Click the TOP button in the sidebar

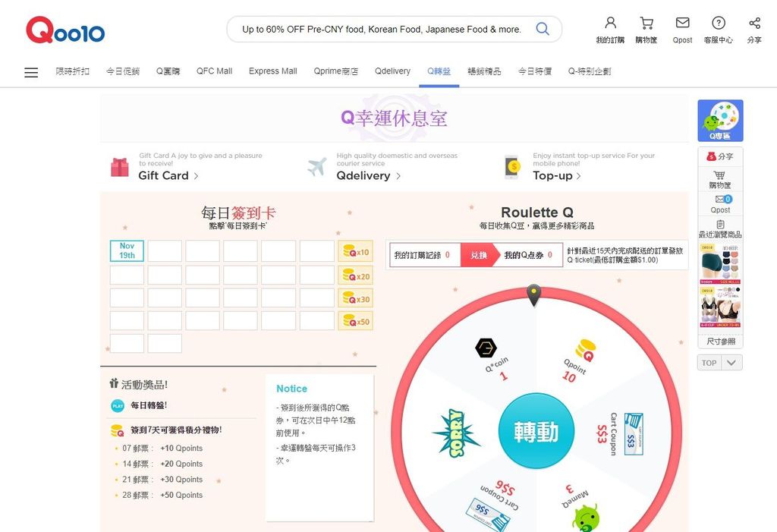(709, 363)
